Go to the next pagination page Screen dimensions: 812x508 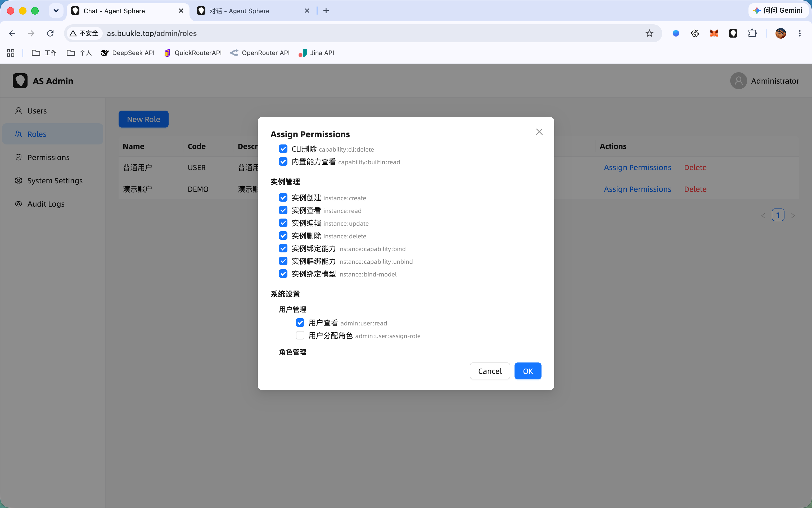click(793, 216)
